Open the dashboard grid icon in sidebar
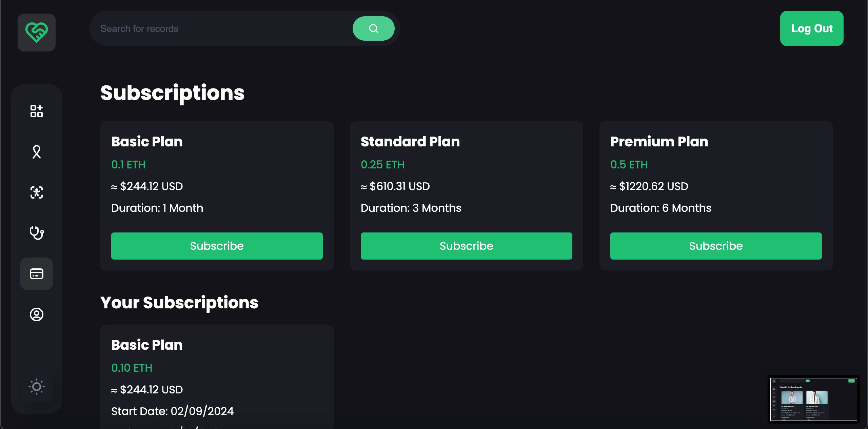This screenshot has width=868, height=429. click(x=37, y=111)
